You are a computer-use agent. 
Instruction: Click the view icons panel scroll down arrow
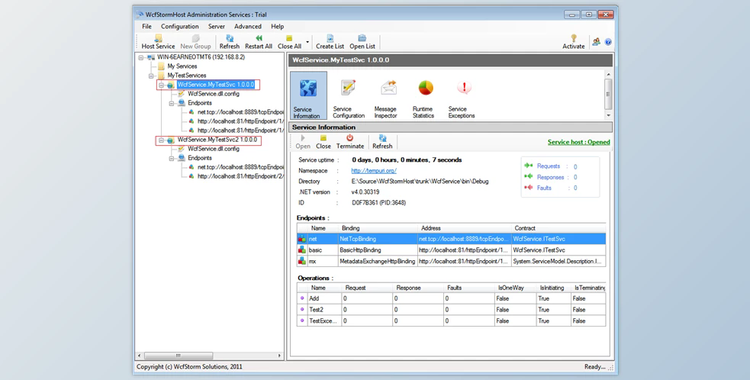click(608, 115)
